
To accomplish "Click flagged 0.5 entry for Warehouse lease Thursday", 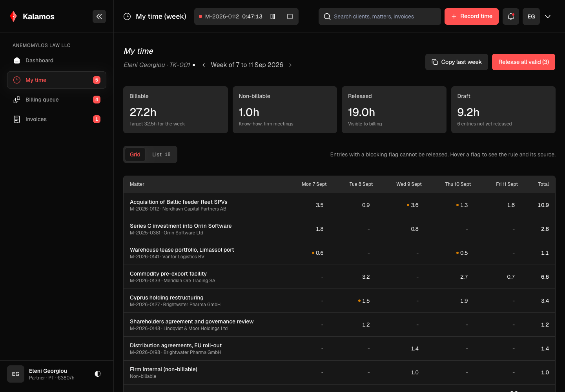I will click(462, 253).
